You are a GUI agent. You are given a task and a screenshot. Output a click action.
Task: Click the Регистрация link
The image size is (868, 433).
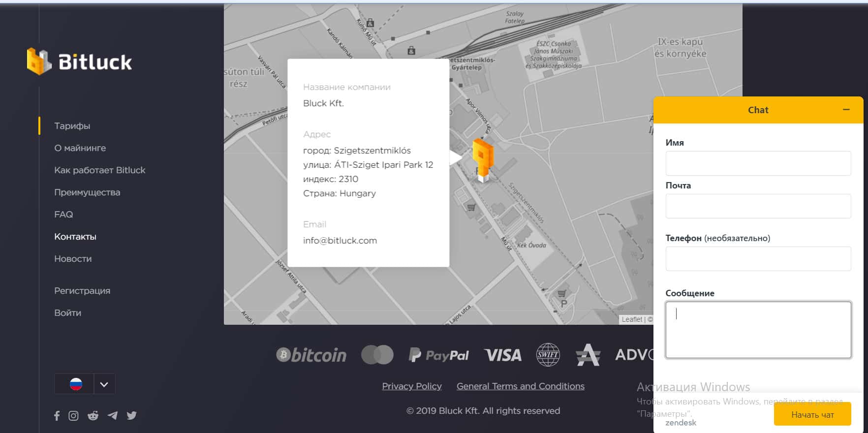[x=82, y=291]
